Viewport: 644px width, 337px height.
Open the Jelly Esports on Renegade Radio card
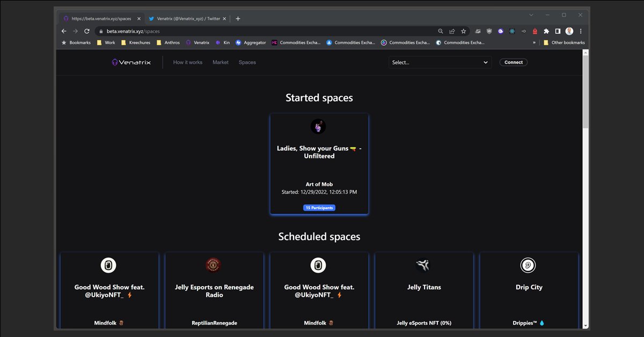[x=214, y=291]
